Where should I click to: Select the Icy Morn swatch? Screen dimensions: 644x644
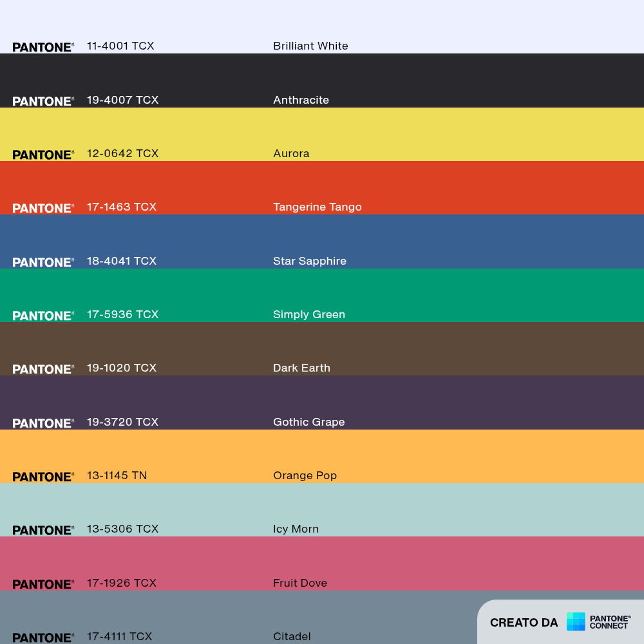click(x=322, y=509)
